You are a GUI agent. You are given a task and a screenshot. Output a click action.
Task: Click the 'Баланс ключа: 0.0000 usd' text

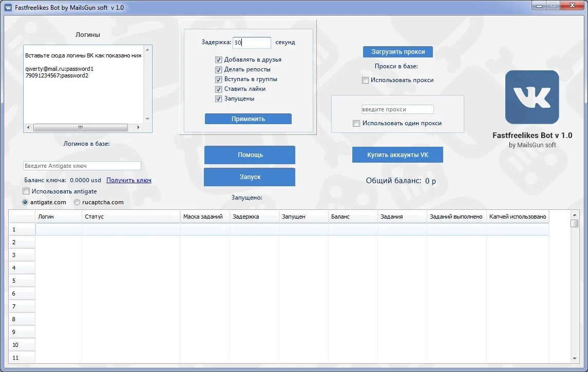coord(63,180)
